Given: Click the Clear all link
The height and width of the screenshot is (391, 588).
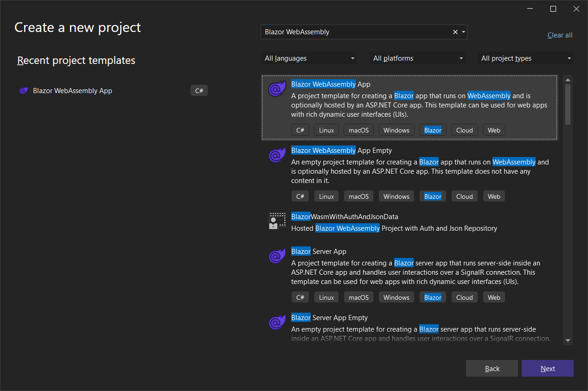Looking at the screenshot, I should click(x=560, y=35).
